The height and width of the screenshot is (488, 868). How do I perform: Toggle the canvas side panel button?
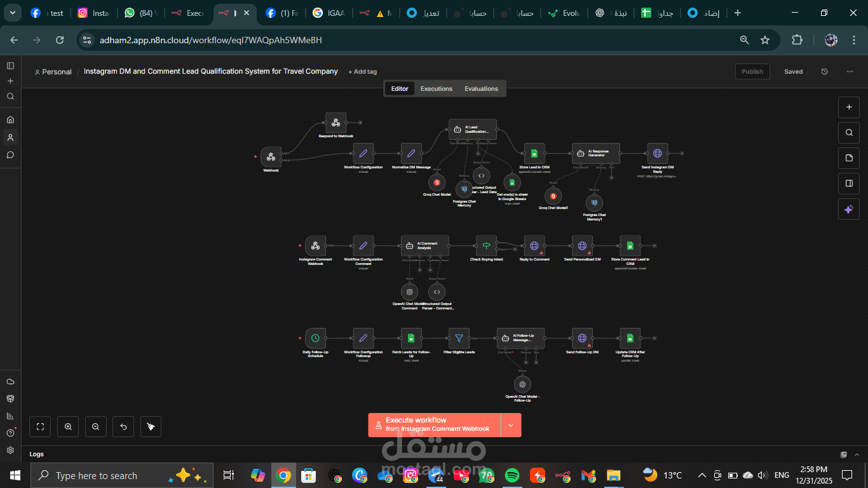[x=849, y=184]
